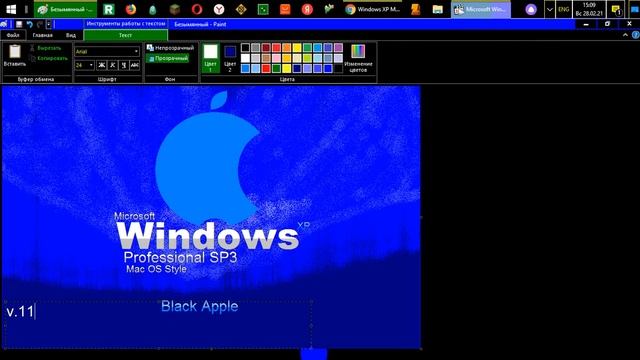Open the Minecraft block icon on the taskbar
The width and height of the screenshot is (640, 360).
pyautogui.click(x=175, y=9)
